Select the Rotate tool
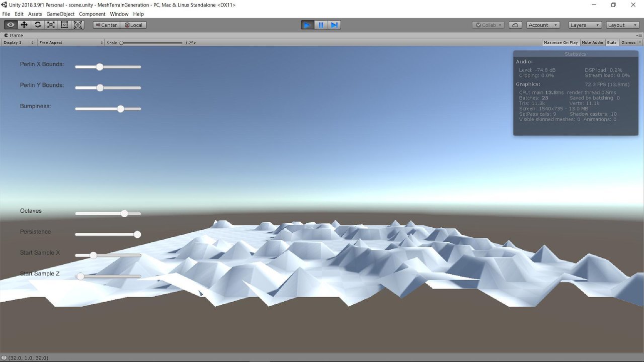 37,25
